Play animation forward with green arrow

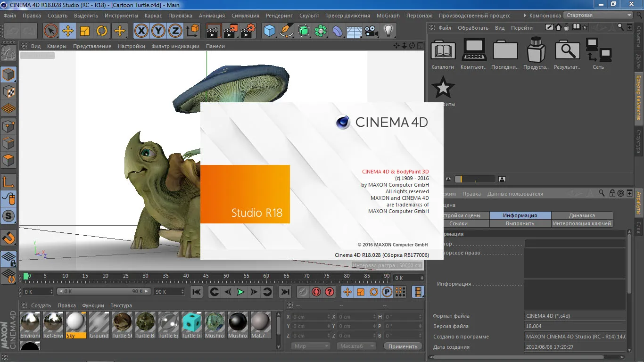[x=240, y=292]
